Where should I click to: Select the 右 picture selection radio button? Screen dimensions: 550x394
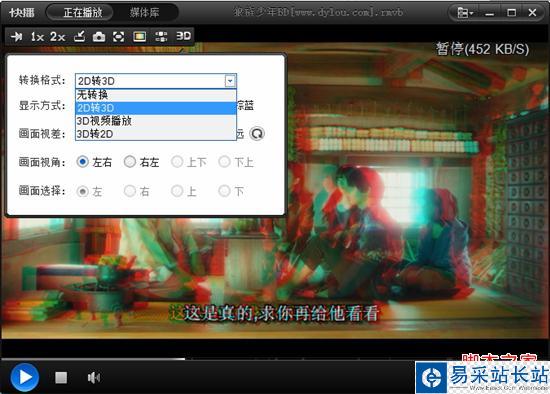[x=130, y=191]
